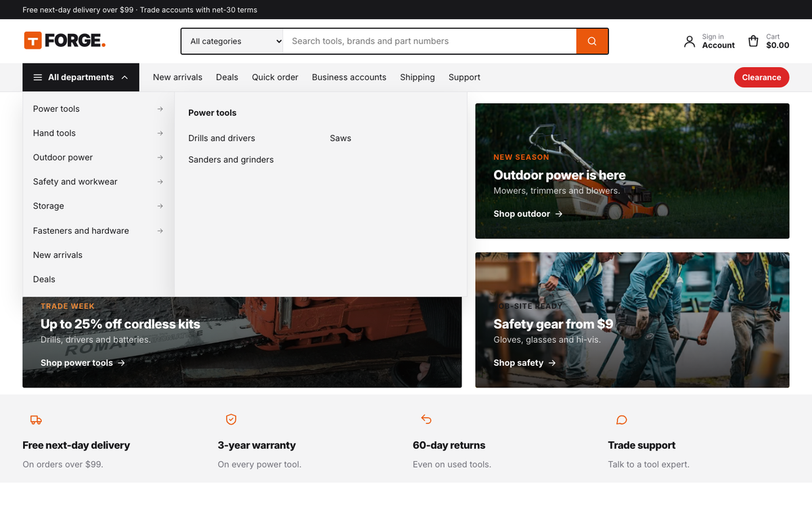Click the red Clearance button
The image size is (812, 508).
(x=761, y=77)
